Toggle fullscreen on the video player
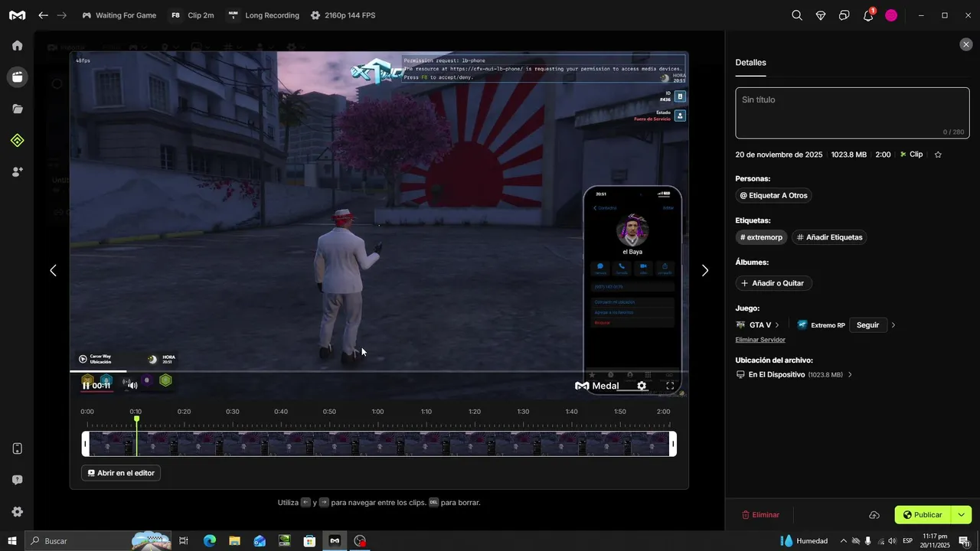 (670, 386)
